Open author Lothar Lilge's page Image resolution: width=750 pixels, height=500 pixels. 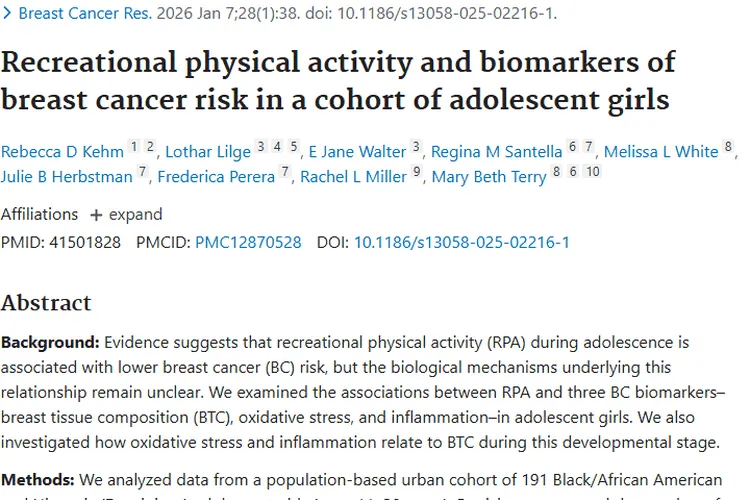pos(208,152)
